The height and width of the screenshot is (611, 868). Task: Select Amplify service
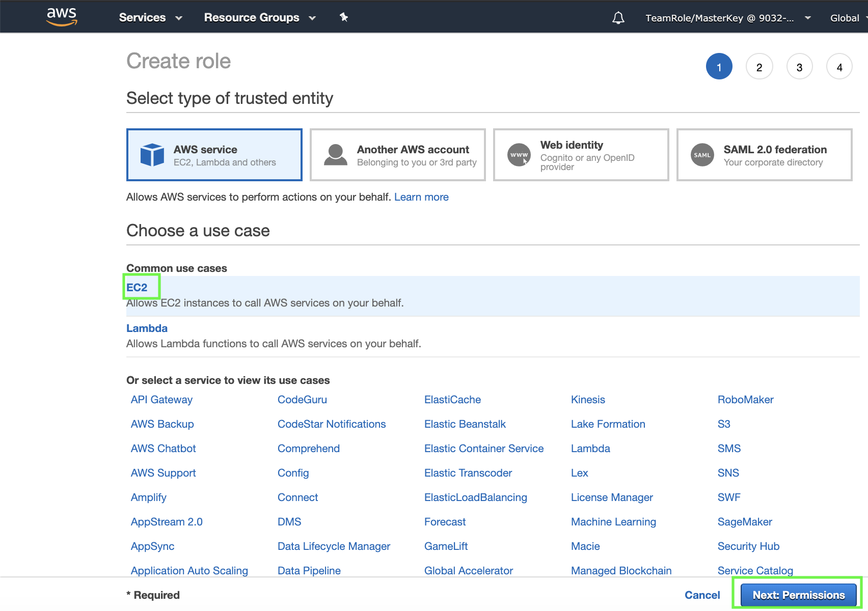click(148, 497)
